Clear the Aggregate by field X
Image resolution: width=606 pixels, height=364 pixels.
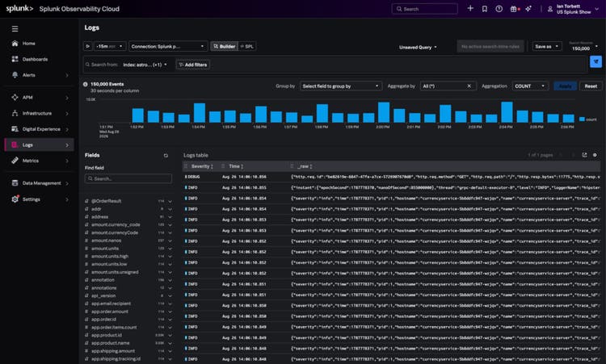pyautogui.click(x=469, y=86)
